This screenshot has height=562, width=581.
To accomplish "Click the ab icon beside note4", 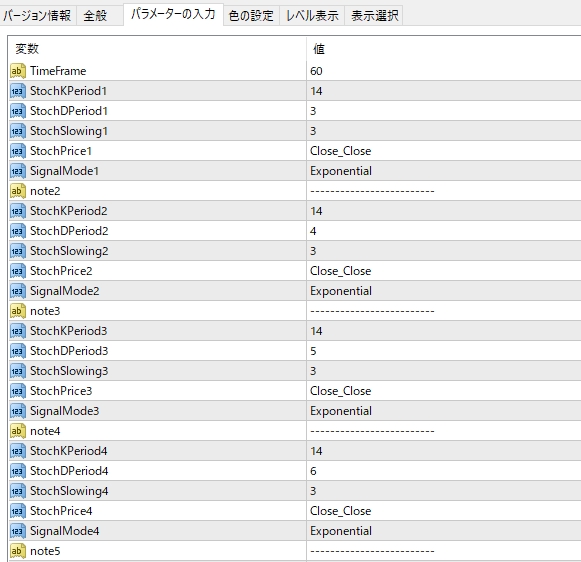I will [18, 431].
